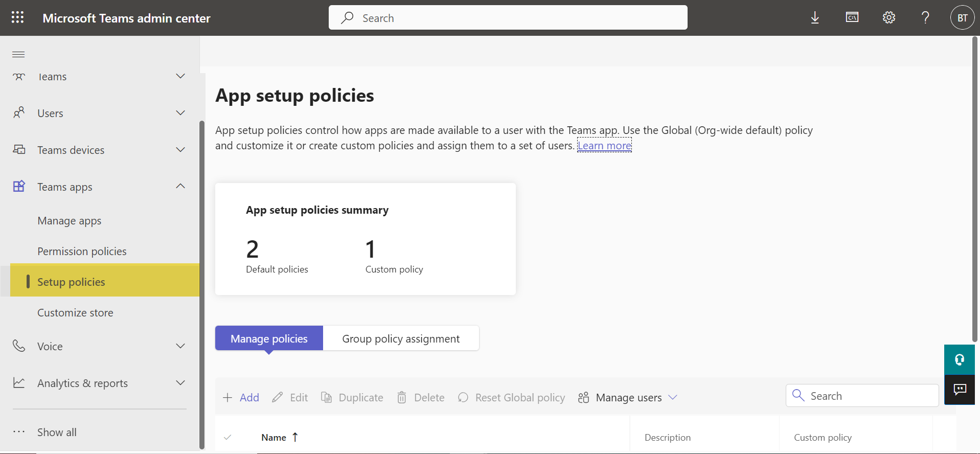Click the '1' Custom policy count
The height and width of the screenshot is (454, 980).
pyautogui.click(x=371, y=249)
